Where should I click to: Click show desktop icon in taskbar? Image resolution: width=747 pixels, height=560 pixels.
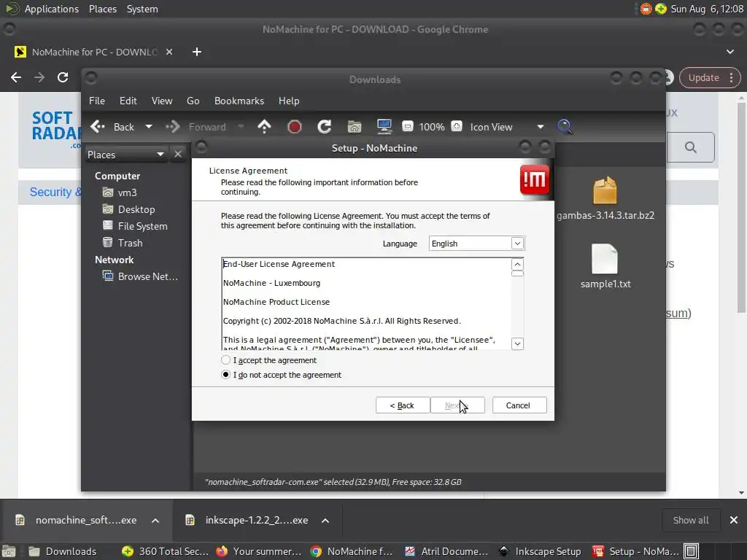(x=9, y=551)
